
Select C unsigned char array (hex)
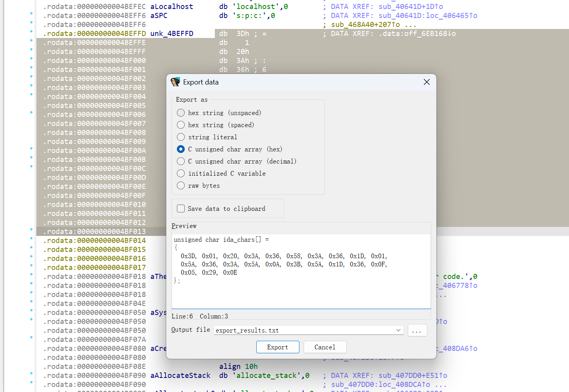click(x=181, y=149)
